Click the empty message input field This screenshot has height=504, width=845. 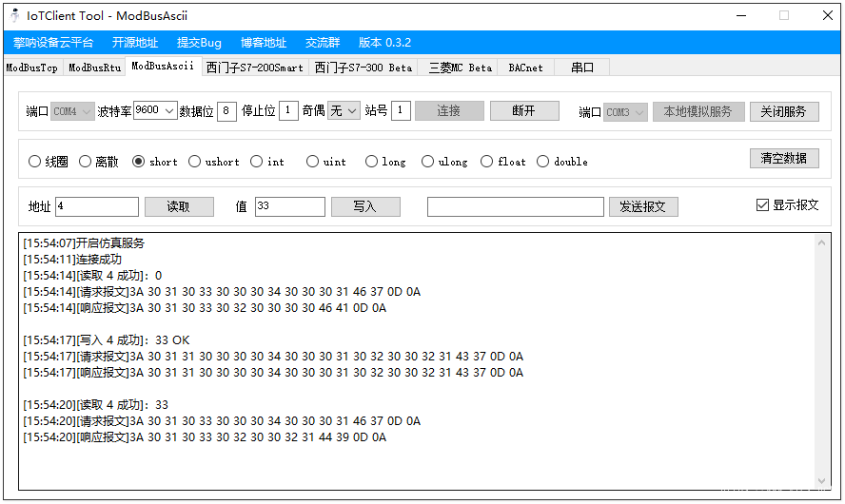515,206
